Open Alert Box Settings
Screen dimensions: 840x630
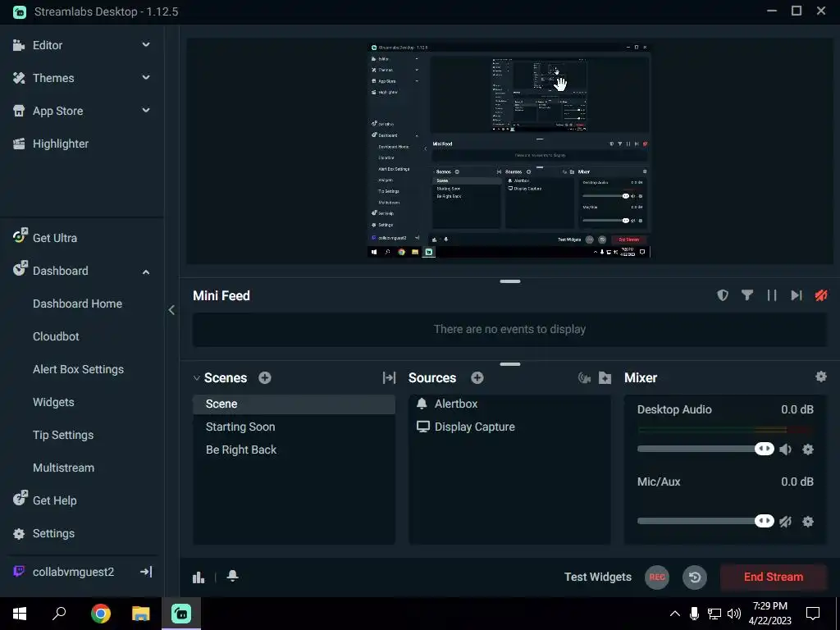click(x=78, y=369)
